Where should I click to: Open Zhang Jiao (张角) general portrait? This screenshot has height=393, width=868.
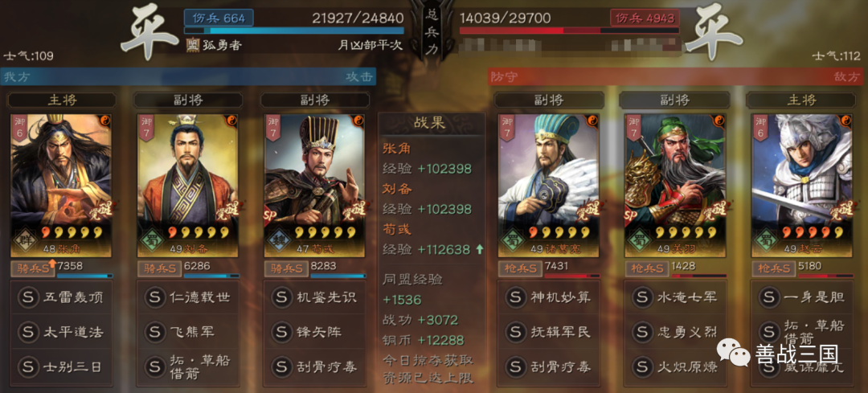(61, 186)
